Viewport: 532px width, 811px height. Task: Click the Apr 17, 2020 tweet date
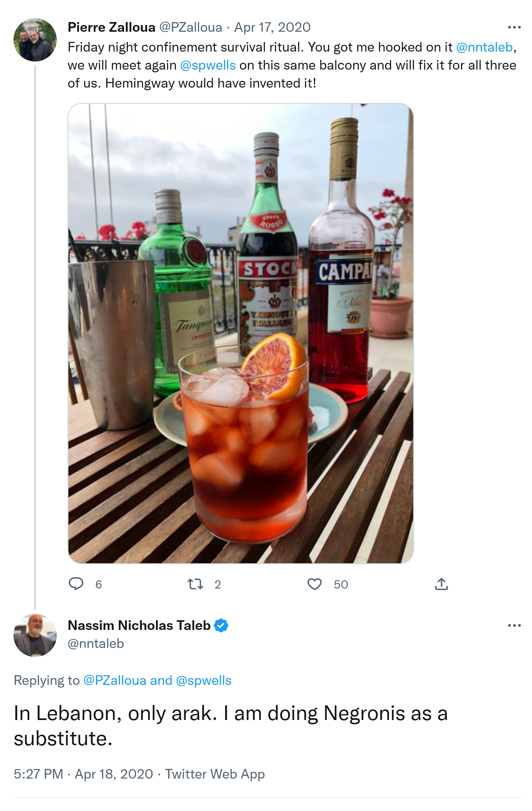[272, 27]
